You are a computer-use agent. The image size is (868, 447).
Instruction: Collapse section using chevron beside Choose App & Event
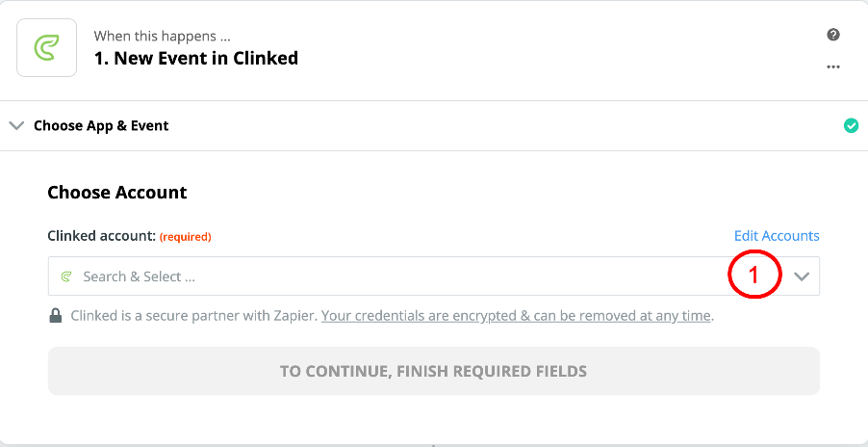coord(16,126)
